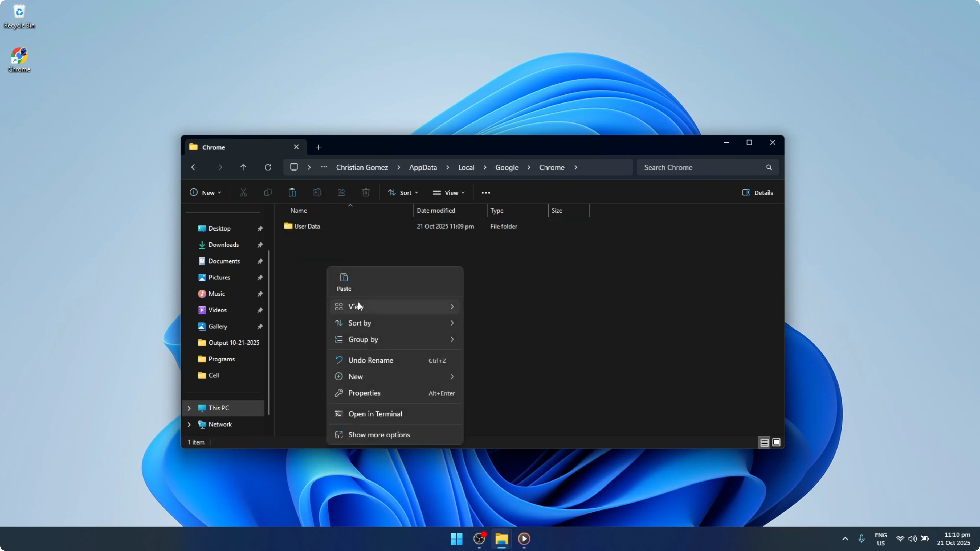980x551 pixels.
Task: Click the toolbar paste clipboard icon
Action: 292,192
